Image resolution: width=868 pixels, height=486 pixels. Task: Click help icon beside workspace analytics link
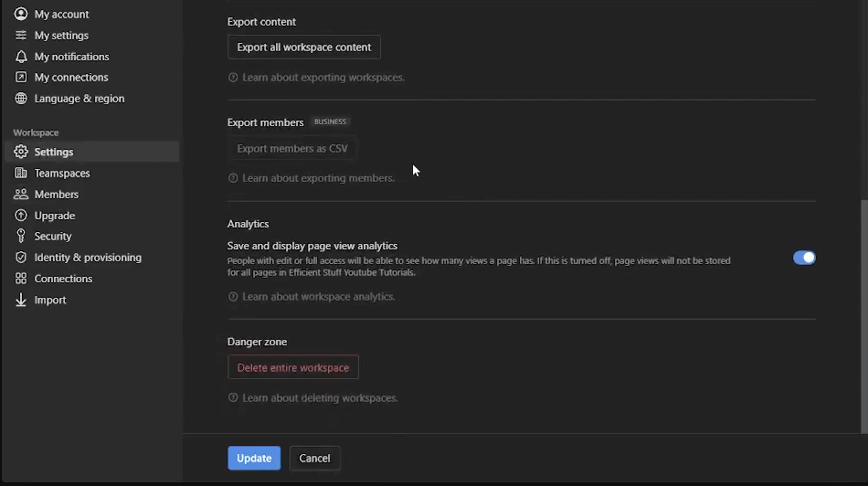coord(233,297)
